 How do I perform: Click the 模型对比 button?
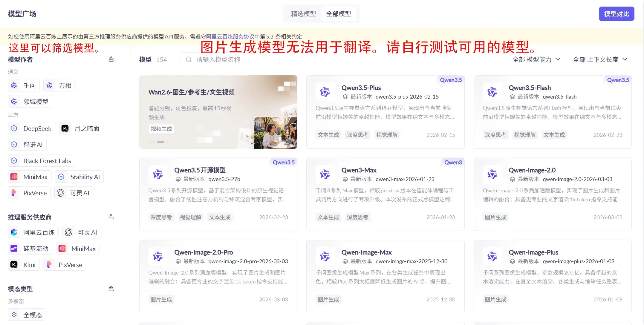[617, 14]
